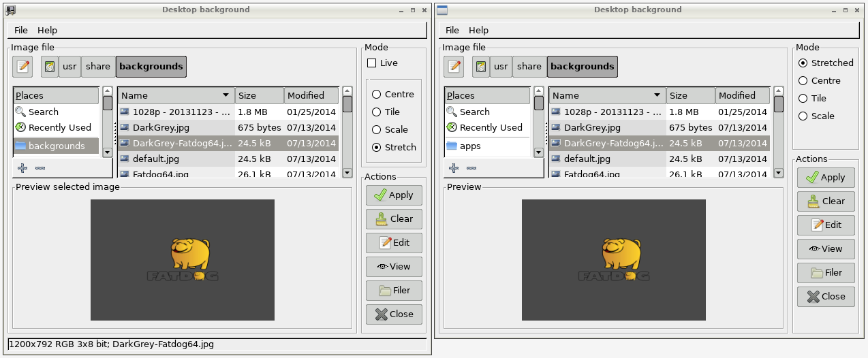The image size is (868, 358).
Task: Click the share breadcrumb in right window
Action: click(529, 67)
